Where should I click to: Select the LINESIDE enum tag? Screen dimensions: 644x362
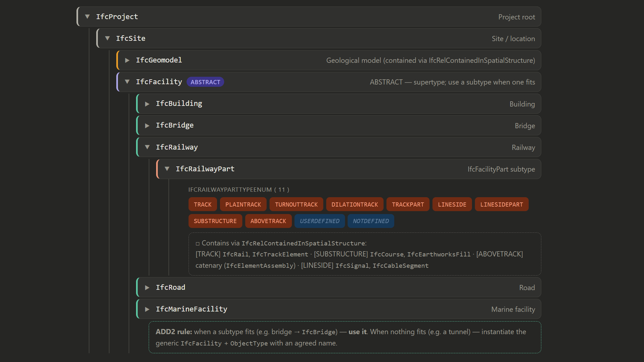coord(452,204)
